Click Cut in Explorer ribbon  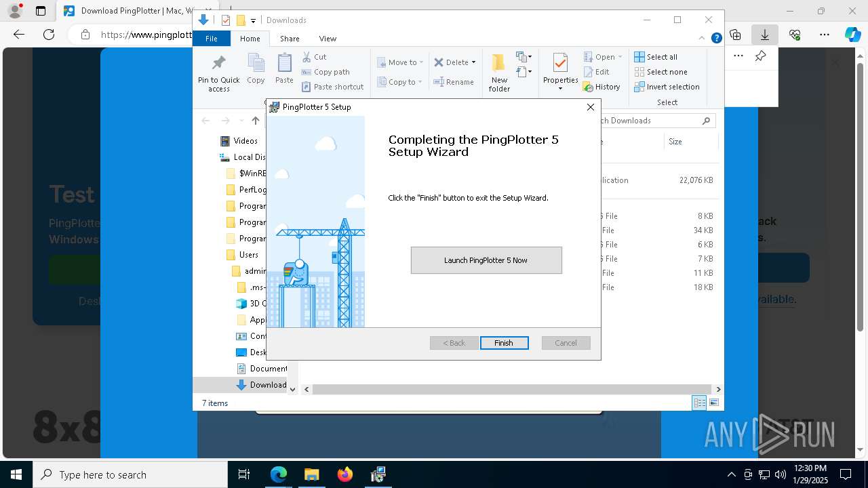tap(314, 57)
